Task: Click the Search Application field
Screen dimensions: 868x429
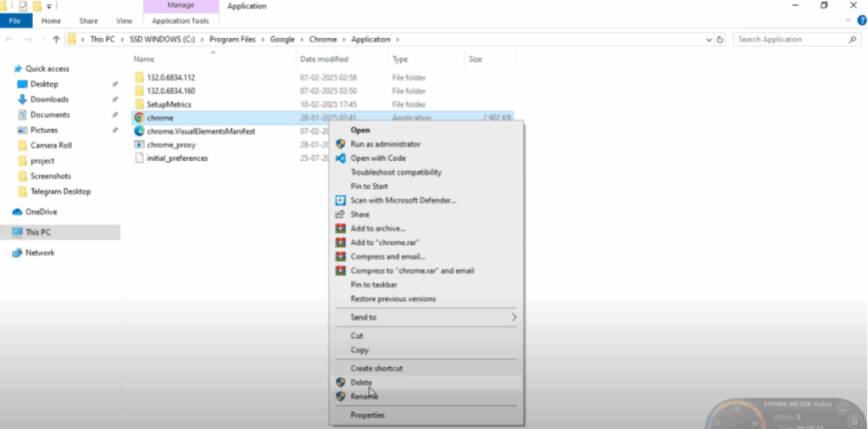Action: pyautogui.click(x=798, y=39)
